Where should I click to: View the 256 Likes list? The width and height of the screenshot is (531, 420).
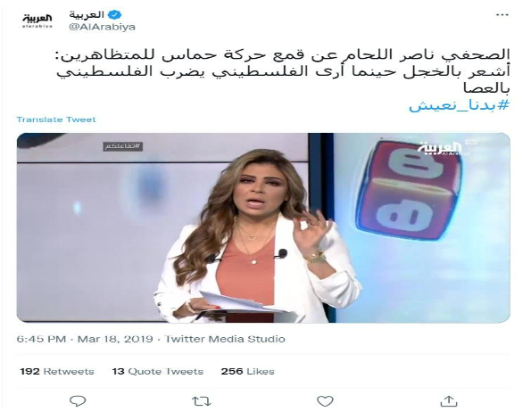(x=247, y=371)
